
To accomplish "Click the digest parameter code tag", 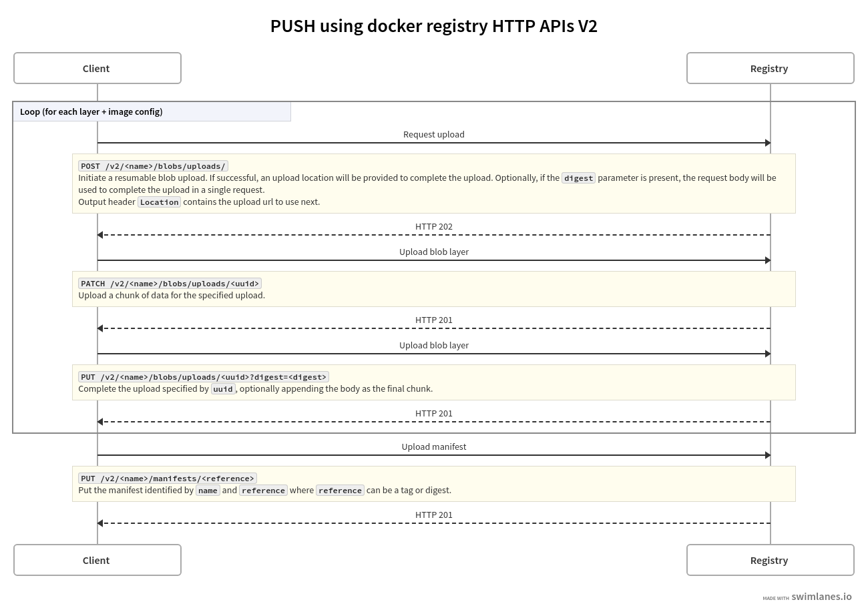I will click(x=578, y=178).
